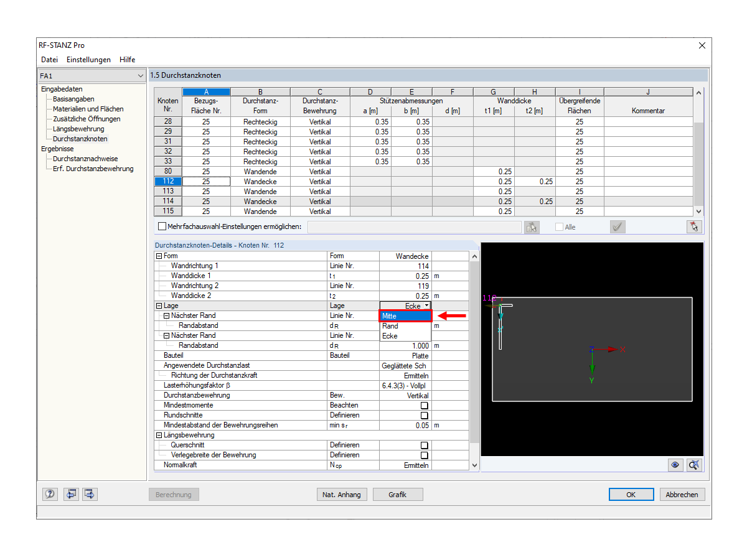
Task: Collapse the Längsbewehrung section
Action: [x=159, y=435]
